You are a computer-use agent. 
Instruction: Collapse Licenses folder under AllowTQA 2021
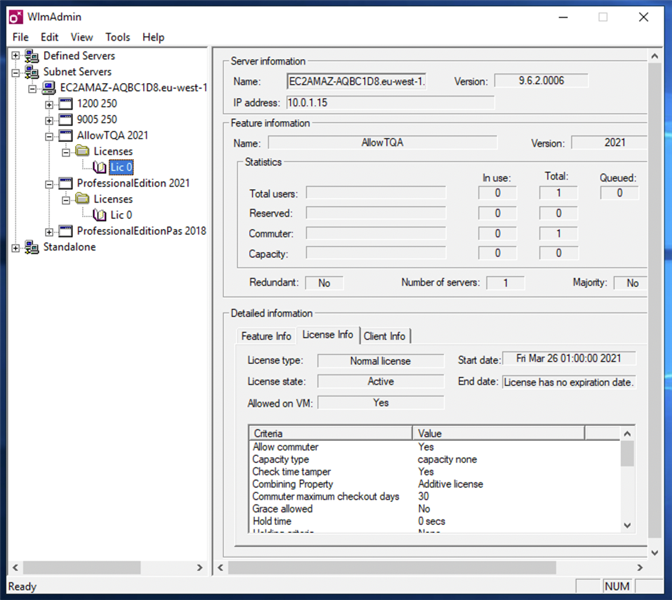click(66, 152)
